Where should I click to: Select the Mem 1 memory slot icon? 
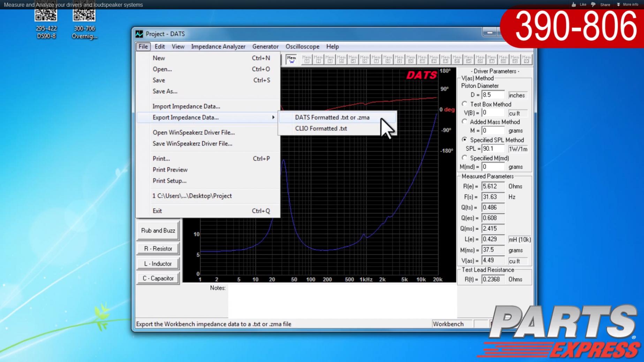pyautogui.click(x=307, y=60)
